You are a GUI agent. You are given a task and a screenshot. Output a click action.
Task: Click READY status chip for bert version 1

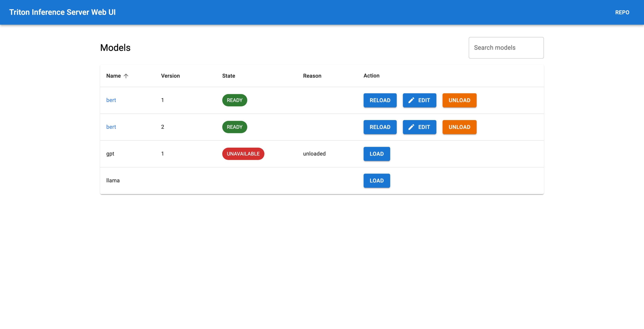point(234,100)
